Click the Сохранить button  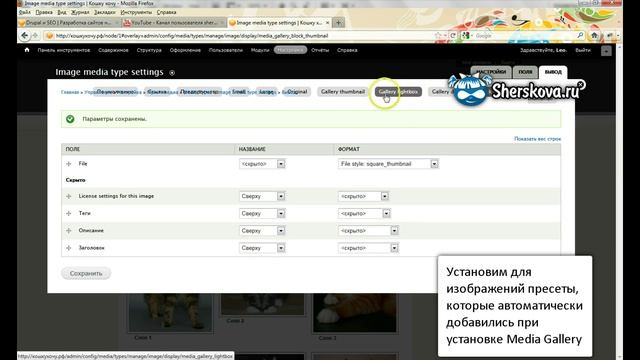pos(86,273)
